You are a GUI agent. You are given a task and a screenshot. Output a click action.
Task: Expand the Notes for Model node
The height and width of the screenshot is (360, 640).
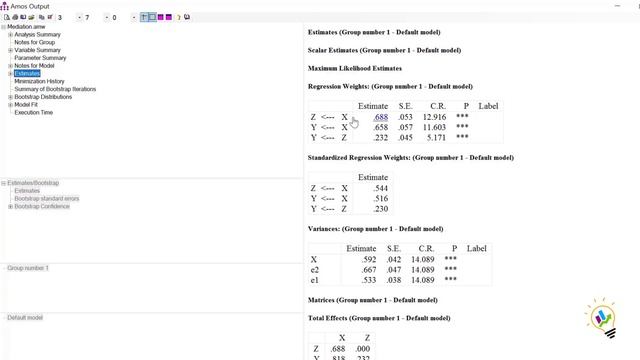pyautogui.click(x=11, y=66)
